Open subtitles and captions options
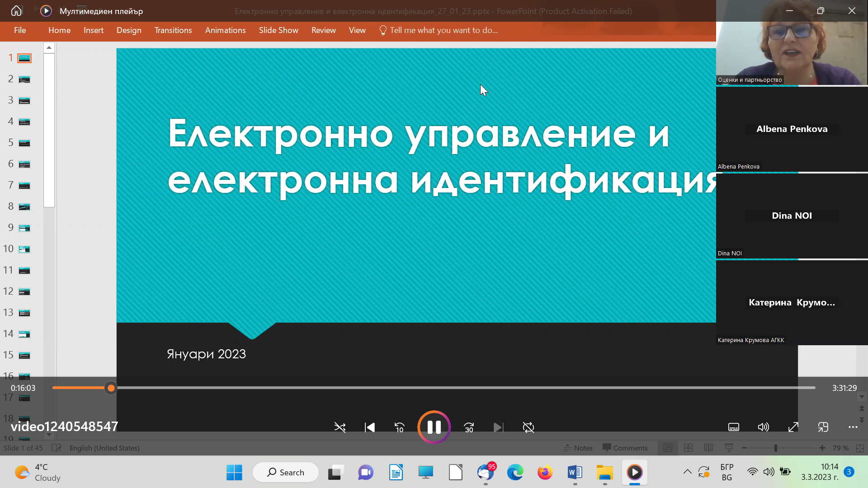 coord(734,427)
